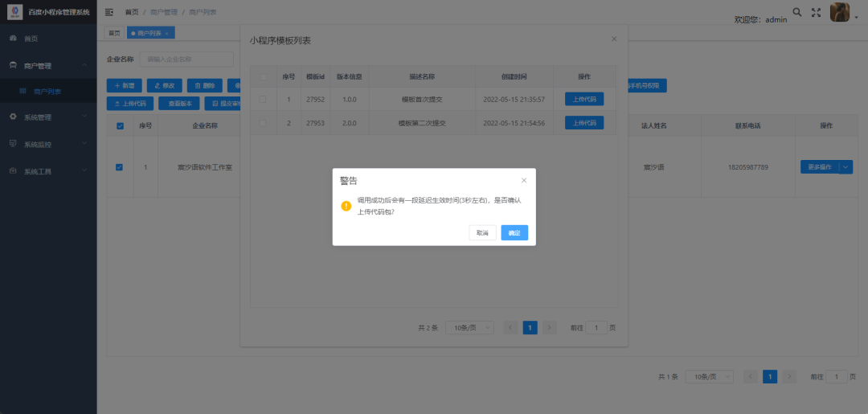868x414 pixels.
Task: Click merchant list jump-to-page input
Action: pos(837,377)
